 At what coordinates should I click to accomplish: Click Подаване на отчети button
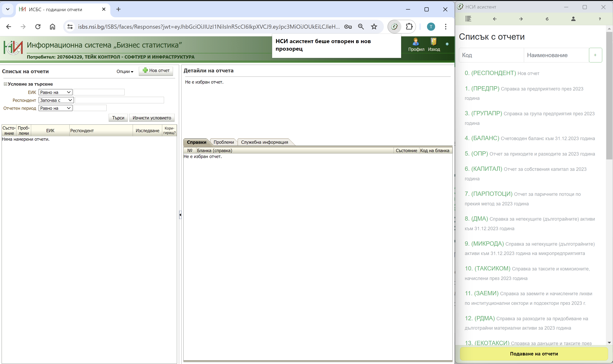pos(534,354)
